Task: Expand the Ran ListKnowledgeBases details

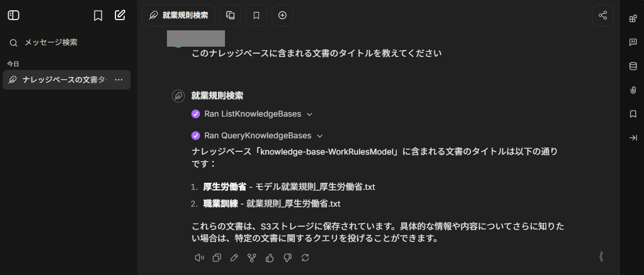Action: point(252,114)
